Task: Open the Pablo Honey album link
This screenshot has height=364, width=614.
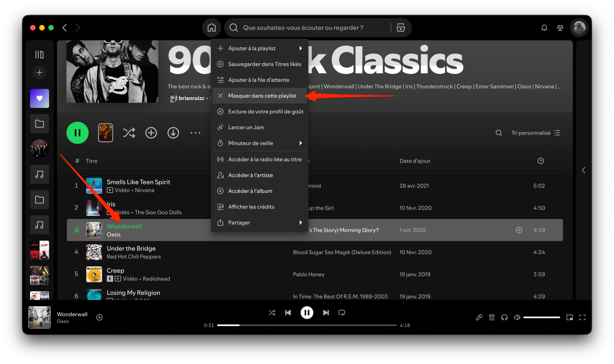Action: coord(309,274)
